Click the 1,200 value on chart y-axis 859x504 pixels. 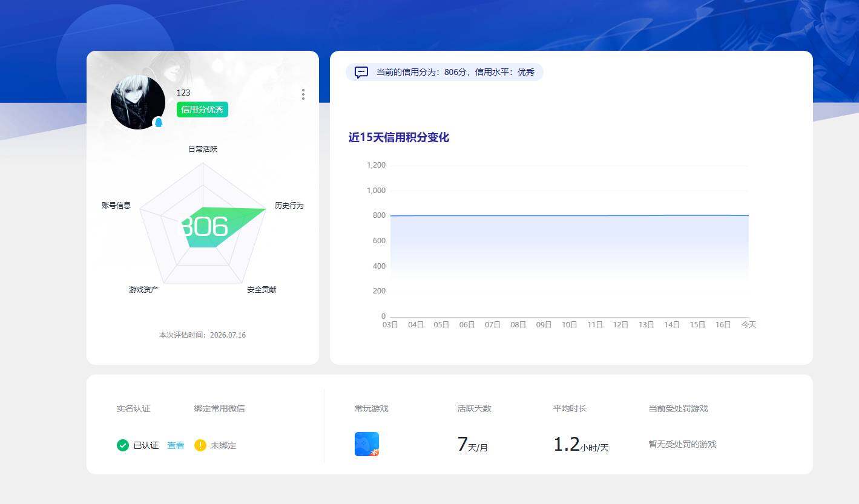pos(376,165)
